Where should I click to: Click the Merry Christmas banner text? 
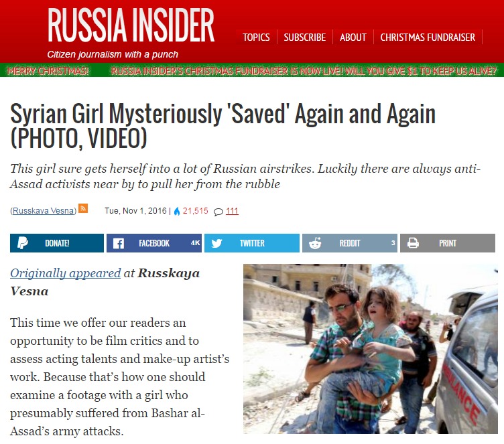(48, 70)
